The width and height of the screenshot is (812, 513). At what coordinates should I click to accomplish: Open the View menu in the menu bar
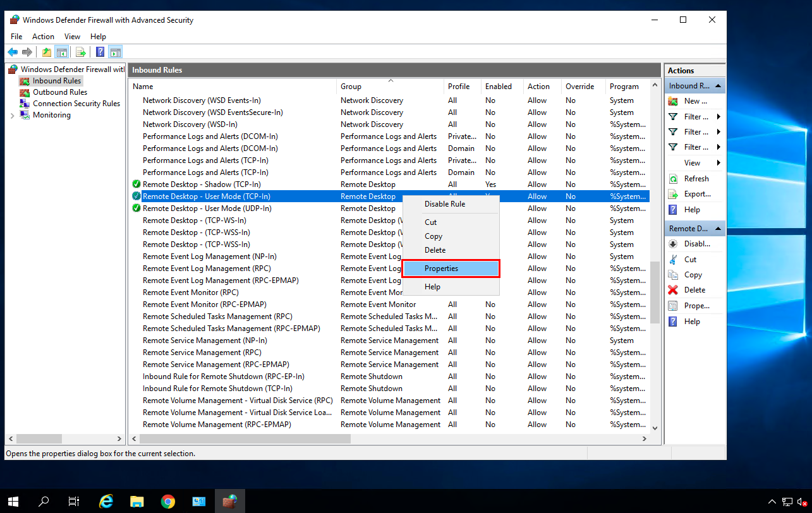click(x=72, y=37)
